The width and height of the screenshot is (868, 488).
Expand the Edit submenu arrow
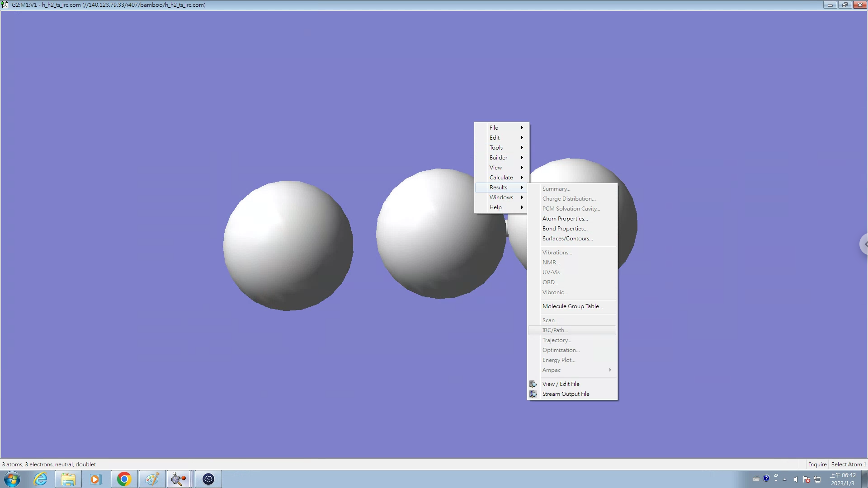(522, 138)
